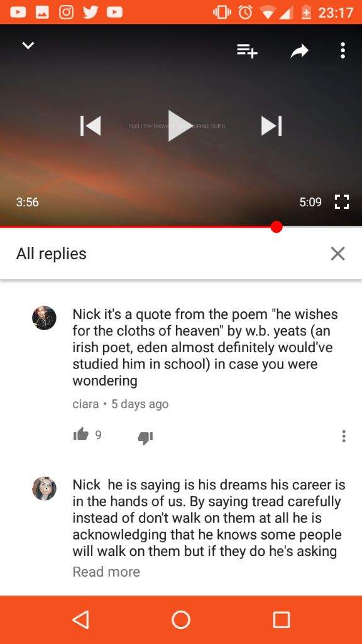
Task: Click the red video progress scrubber
Action: coord(277,226)
